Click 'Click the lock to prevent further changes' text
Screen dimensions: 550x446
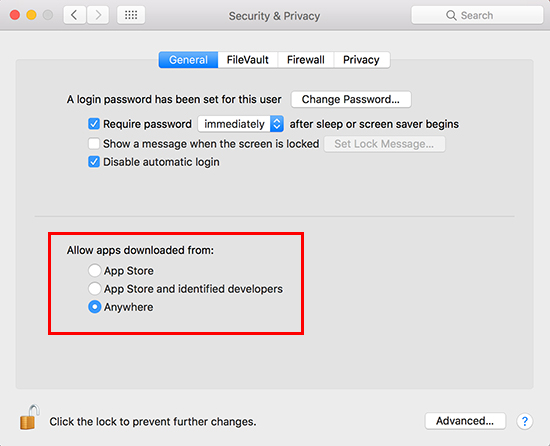[x=153, y=421]
